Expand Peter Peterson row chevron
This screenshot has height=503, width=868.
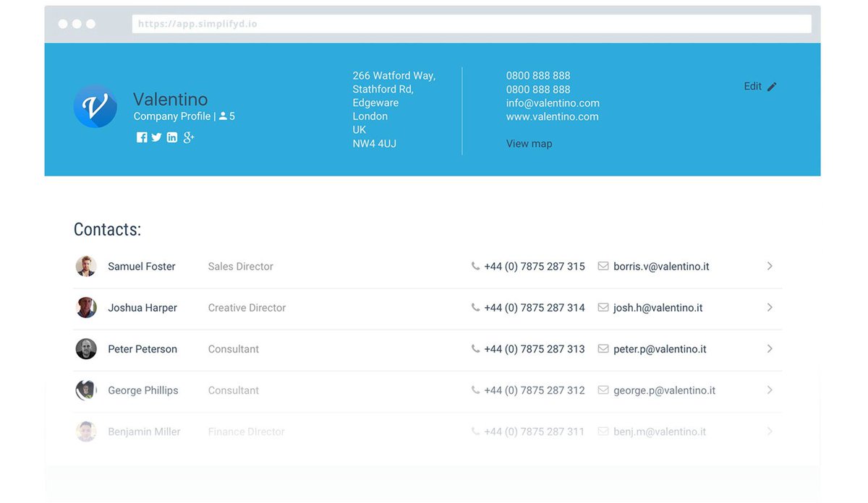[x=770, y=348]
